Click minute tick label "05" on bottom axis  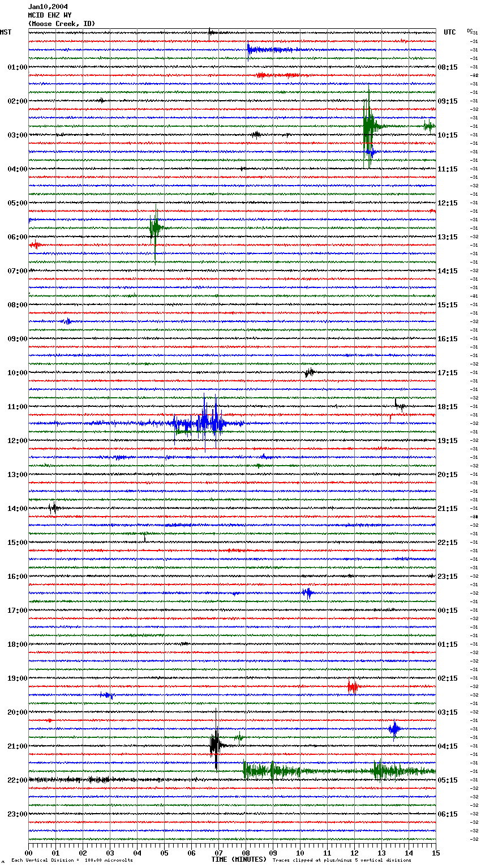pyautogui.click(x=164, y=852)
